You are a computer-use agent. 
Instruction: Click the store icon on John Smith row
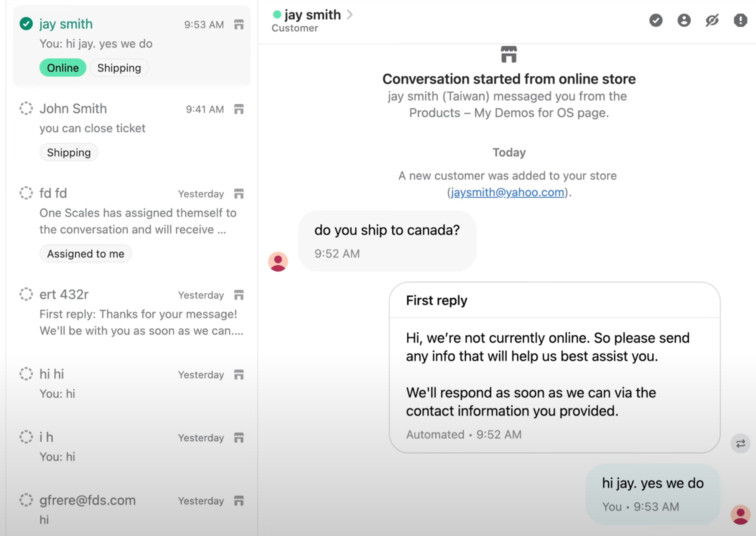pos(239,109)
